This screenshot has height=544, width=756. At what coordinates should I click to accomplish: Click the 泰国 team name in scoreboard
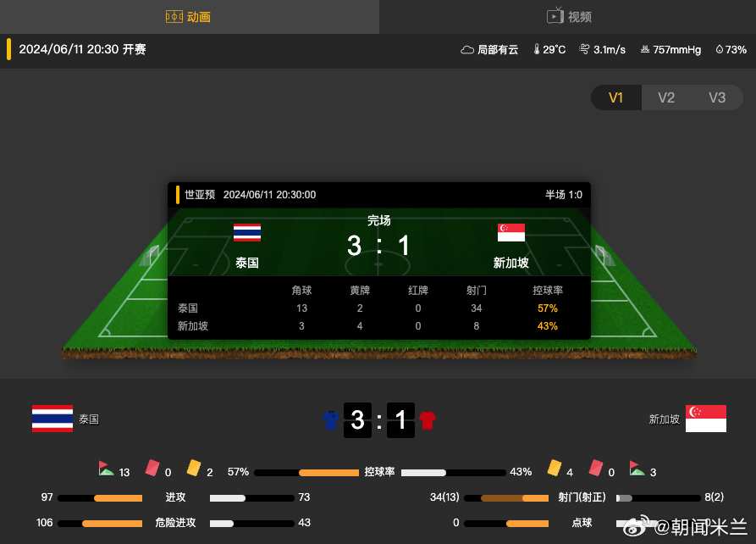point(247,263)
